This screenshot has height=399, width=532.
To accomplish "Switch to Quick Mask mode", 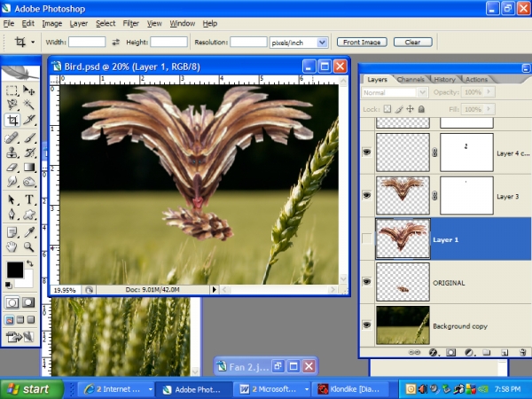I will pos(28,302).
